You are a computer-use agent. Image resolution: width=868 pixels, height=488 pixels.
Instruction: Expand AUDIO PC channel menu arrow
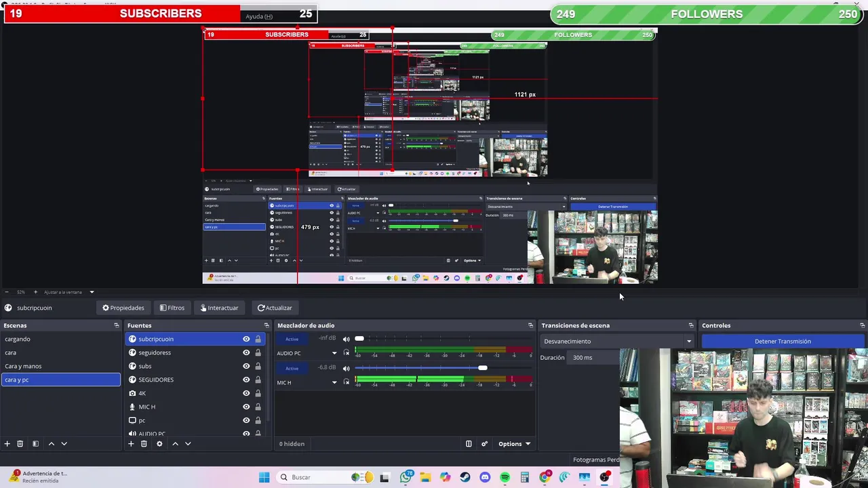[x=334, y=353]
